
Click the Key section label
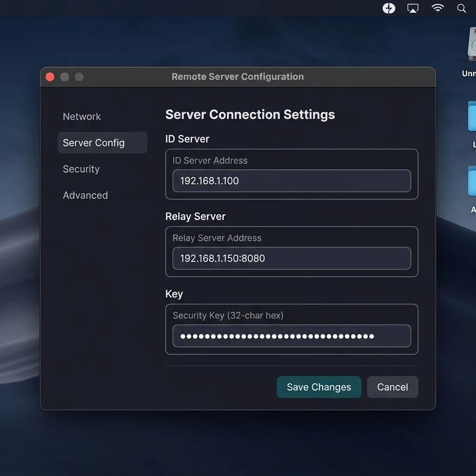click(174, 294)
